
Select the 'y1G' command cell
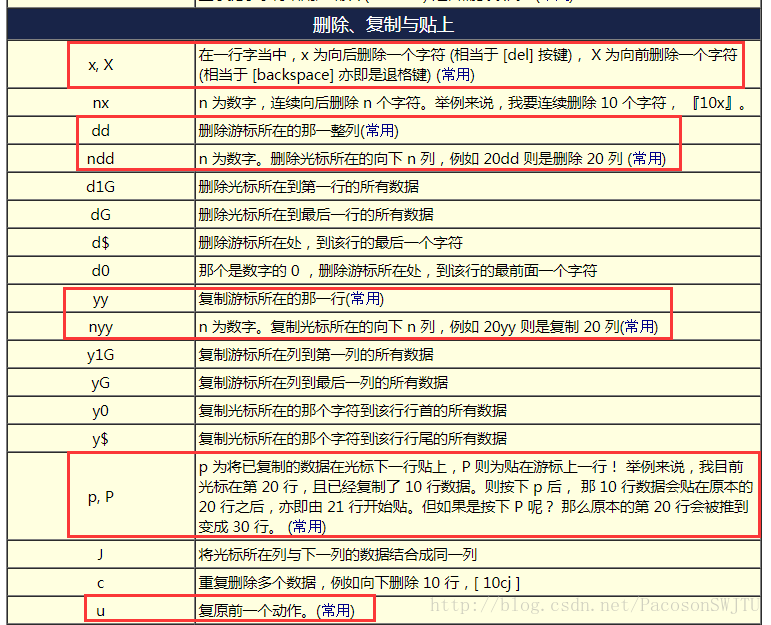coord(101,355)
